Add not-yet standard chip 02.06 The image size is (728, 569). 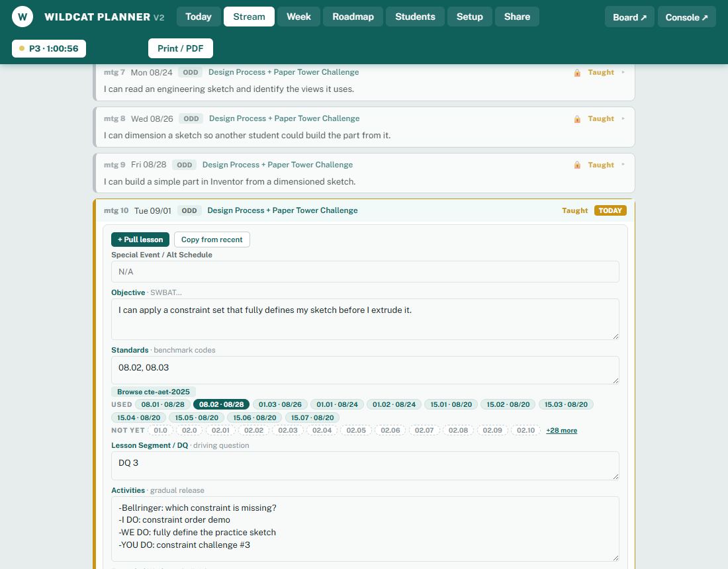click(x=390, y=430)
